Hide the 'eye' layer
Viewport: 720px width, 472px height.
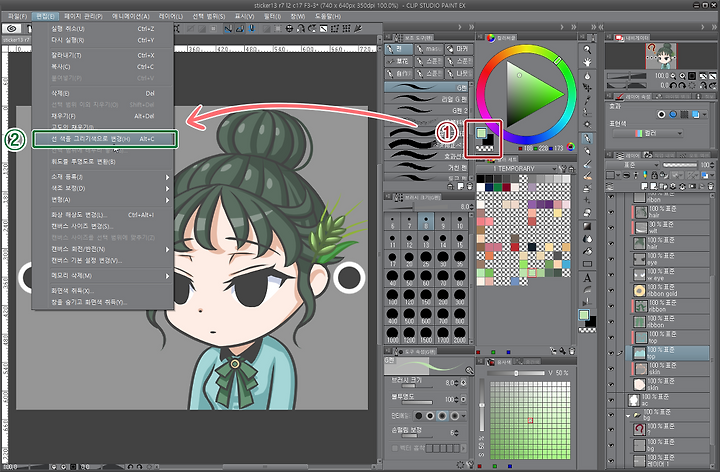click(x=611, y=259)
